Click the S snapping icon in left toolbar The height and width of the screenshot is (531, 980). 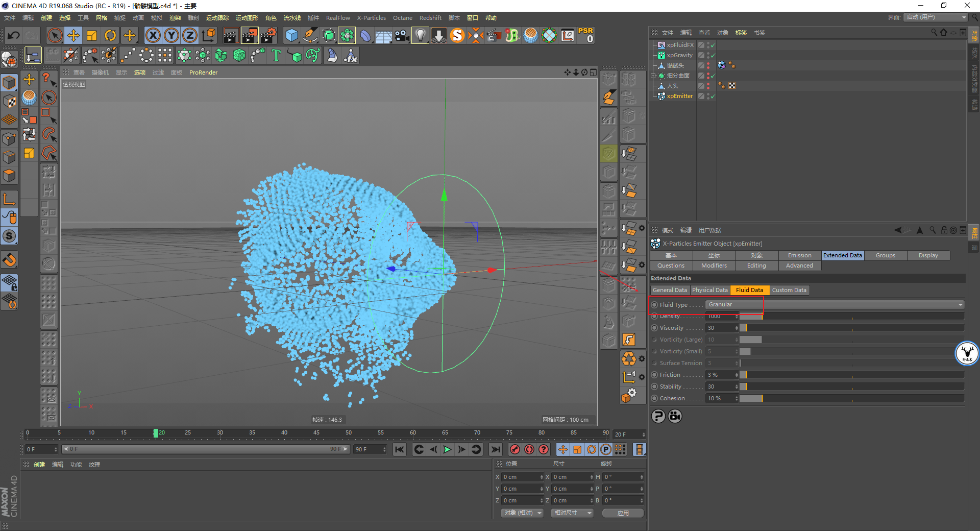point(9,236)
